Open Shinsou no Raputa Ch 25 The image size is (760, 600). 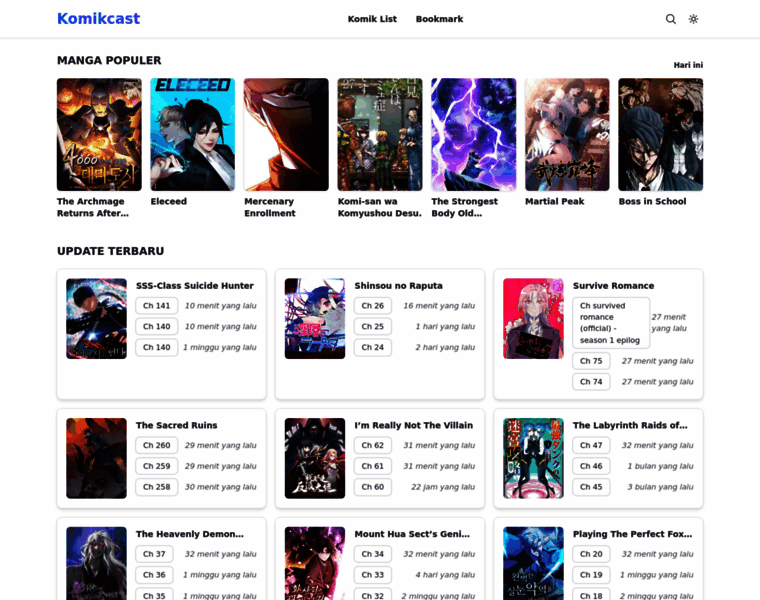click(x=373, y=327)
